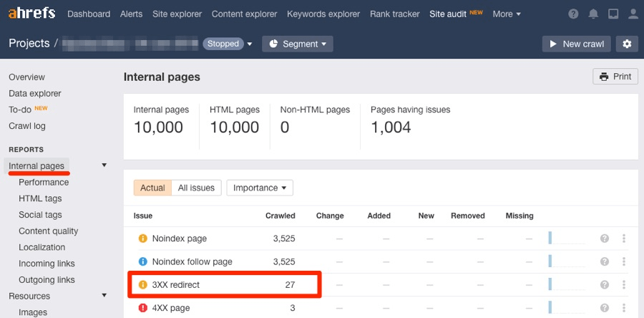This screenshot has width=644, height=318.
Task: Expand the More menu in top navigation
Action: 507,14
